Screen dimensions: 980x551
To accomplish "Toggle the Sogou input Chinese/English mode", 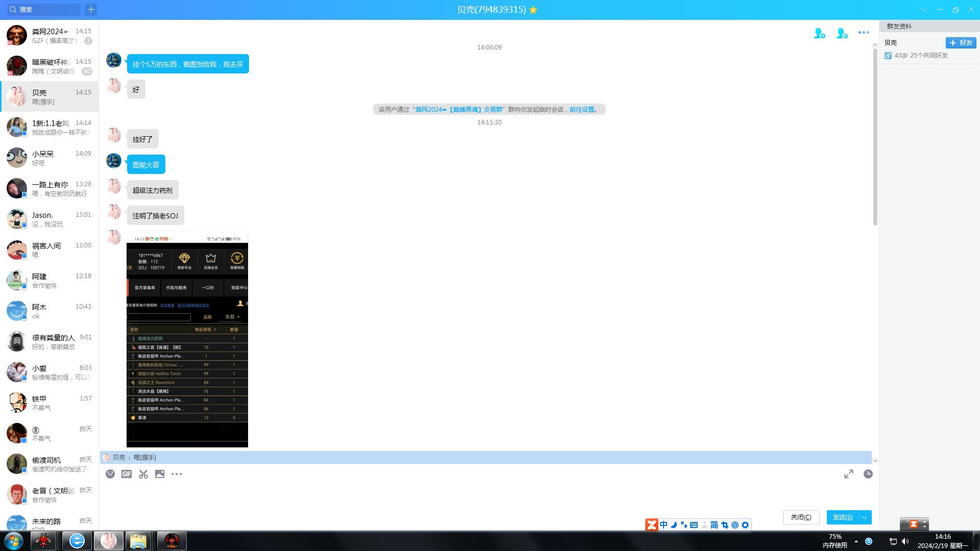I will [664, 524].
